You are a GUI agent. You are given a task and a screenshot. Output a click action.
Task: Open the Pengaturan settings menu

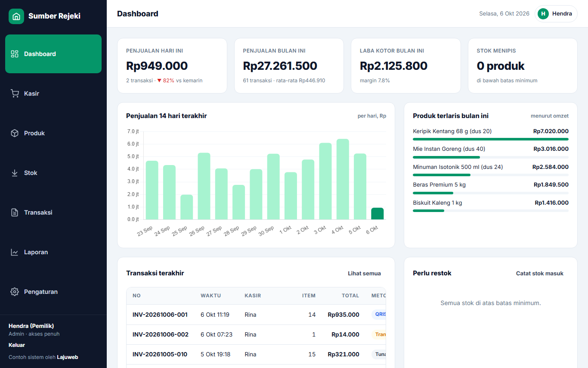pos(53,292)
